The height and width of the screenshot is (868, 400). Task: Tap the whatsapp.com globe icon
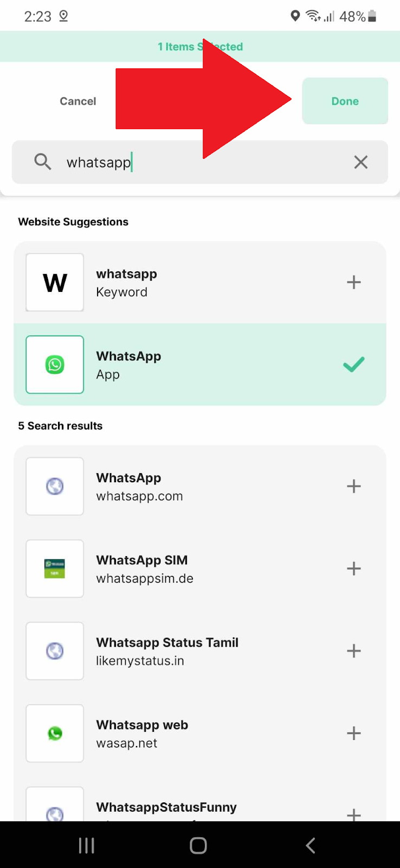pos(55,486)
